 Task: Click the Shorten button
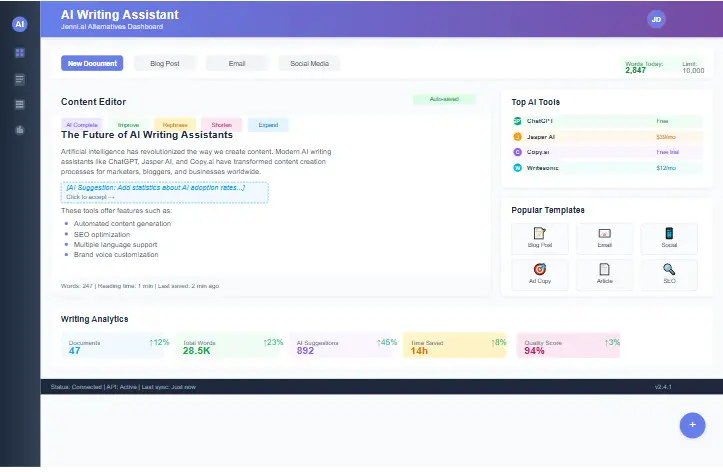pos(221,125)
